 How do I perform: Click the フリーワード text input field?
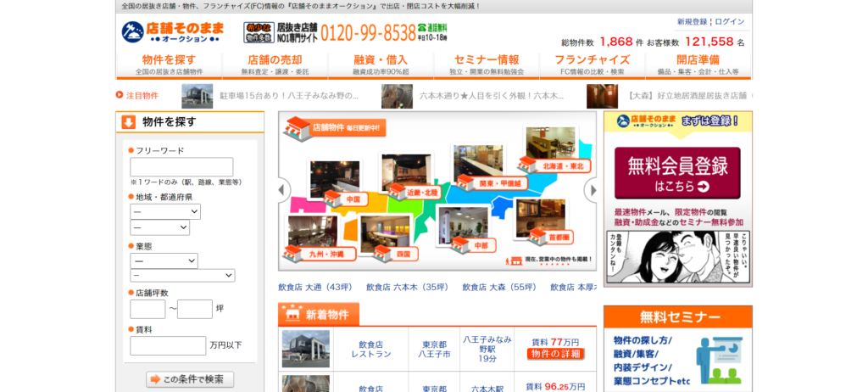point(181,166)
